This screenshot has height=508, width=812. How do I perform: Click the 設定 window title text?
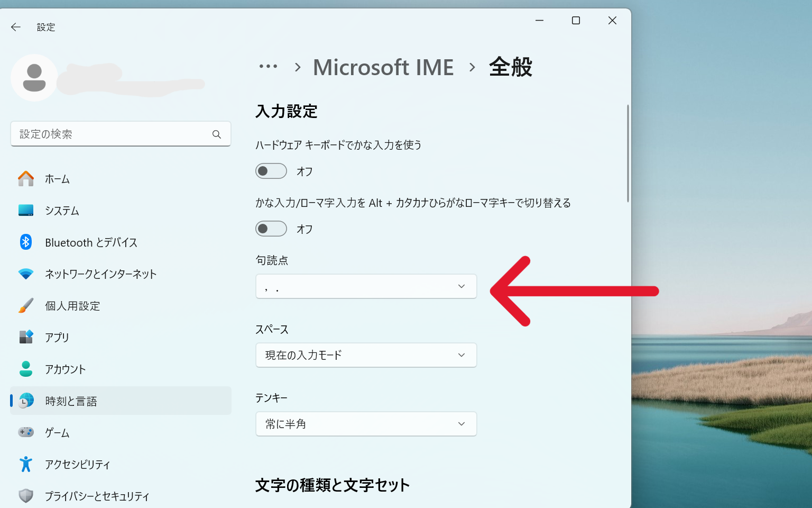coord(46,27)
